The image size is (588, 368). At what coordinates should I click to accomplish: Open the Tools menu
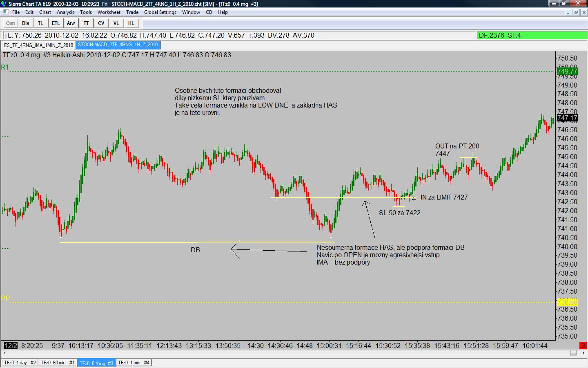(x=86, y=12)
